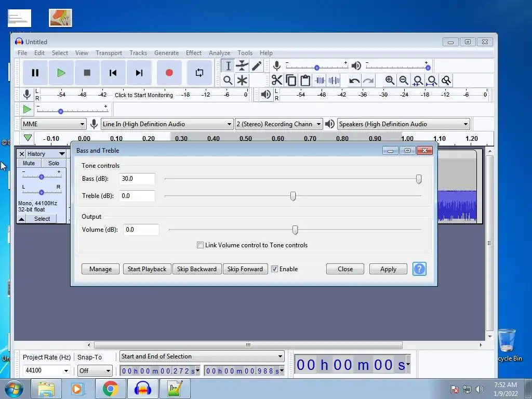The height and width of the screenshot is (399, 532).
Task: Click the Bass (dB) slider handle
Action: tap(419, 179)
